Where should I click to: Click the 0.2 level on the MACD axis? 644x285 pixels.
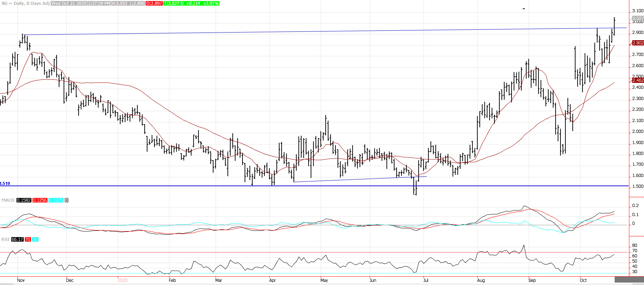point(636,206)
